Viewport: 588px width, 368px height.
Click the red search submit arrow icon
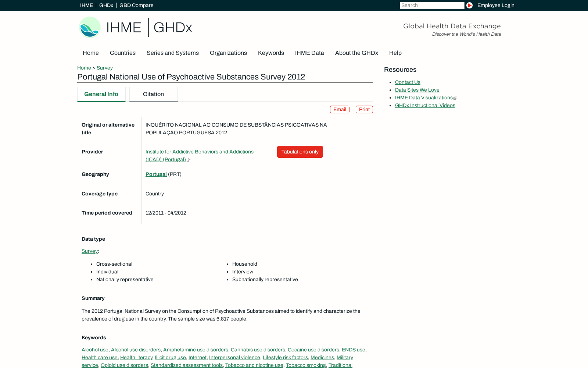(469, 5)
